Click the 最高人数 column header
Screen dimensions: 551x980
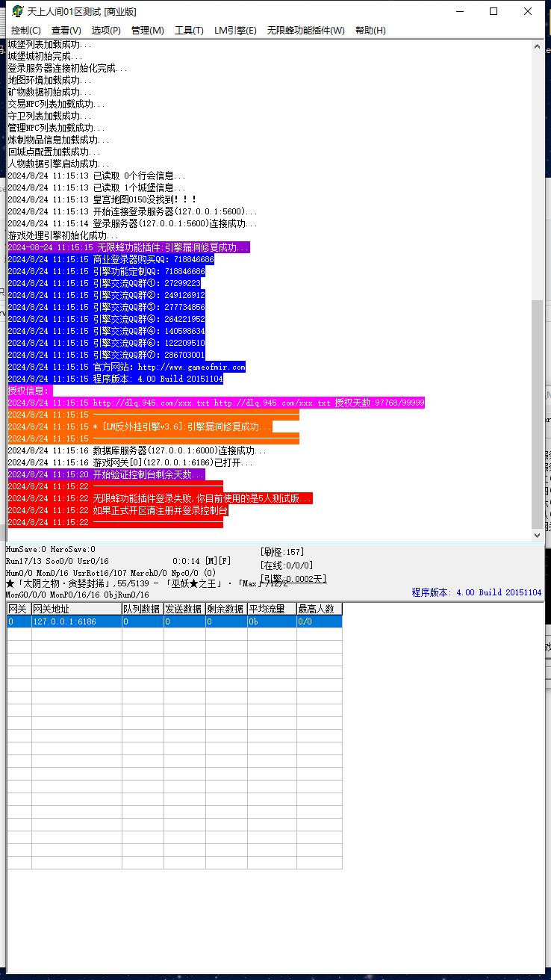(320, 609)
